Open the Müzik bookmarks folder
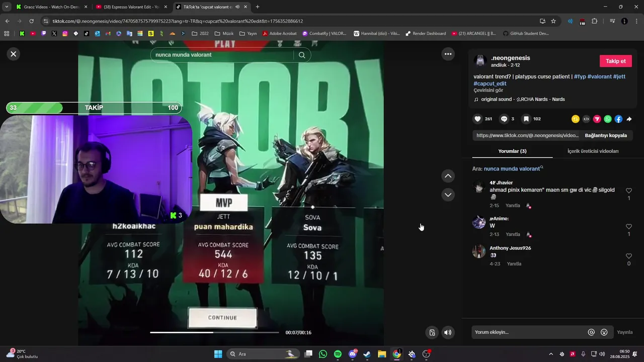 click(x=224, y=34)
